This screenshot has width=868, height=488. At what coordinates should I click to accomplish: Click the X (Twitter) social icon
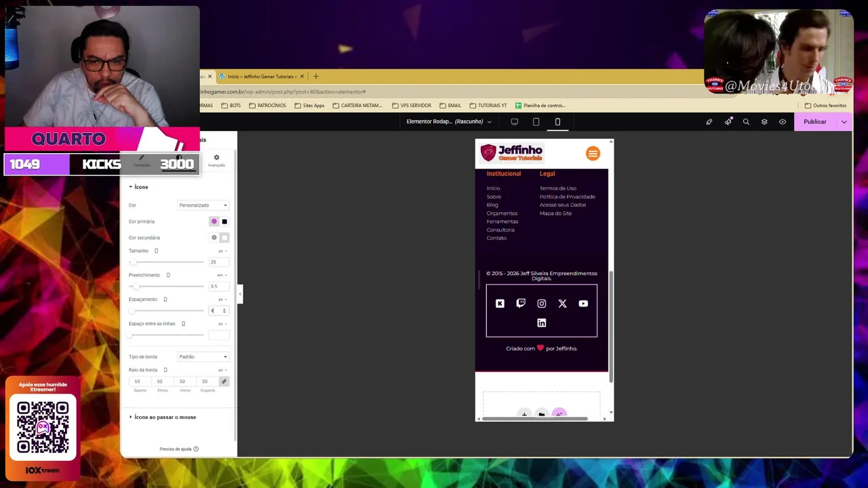pos(562,304)
